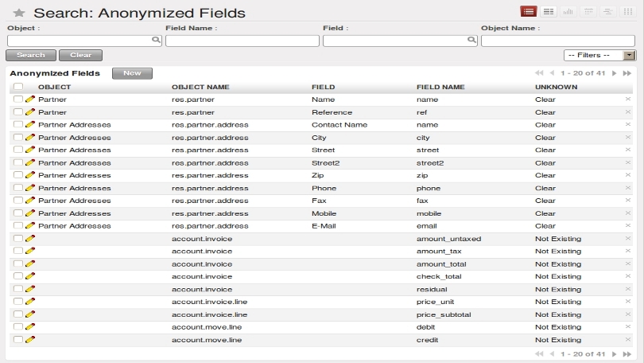Edit the Partner Name row with pencil

30,99
